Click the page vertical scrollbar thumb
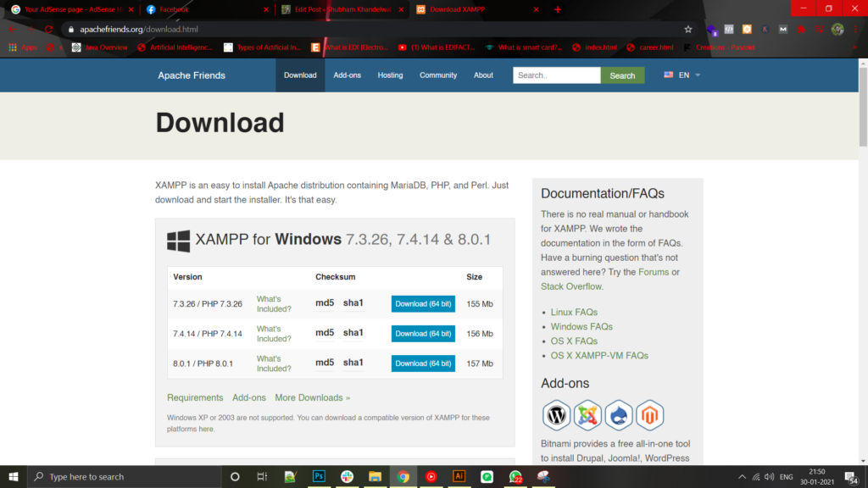Viewport: 868px width, 488px height. pos(863,106)
